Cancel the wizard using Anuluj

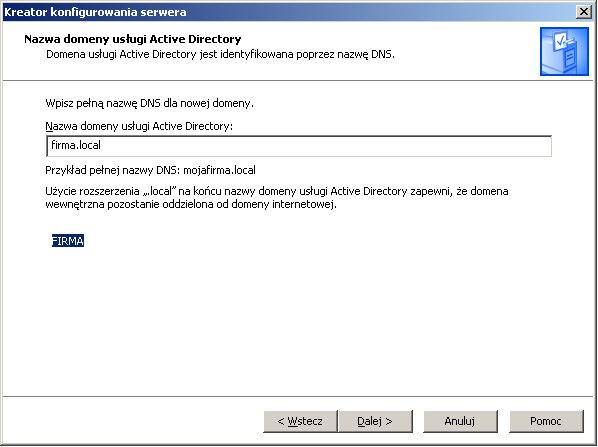click(x=460, y=421)
